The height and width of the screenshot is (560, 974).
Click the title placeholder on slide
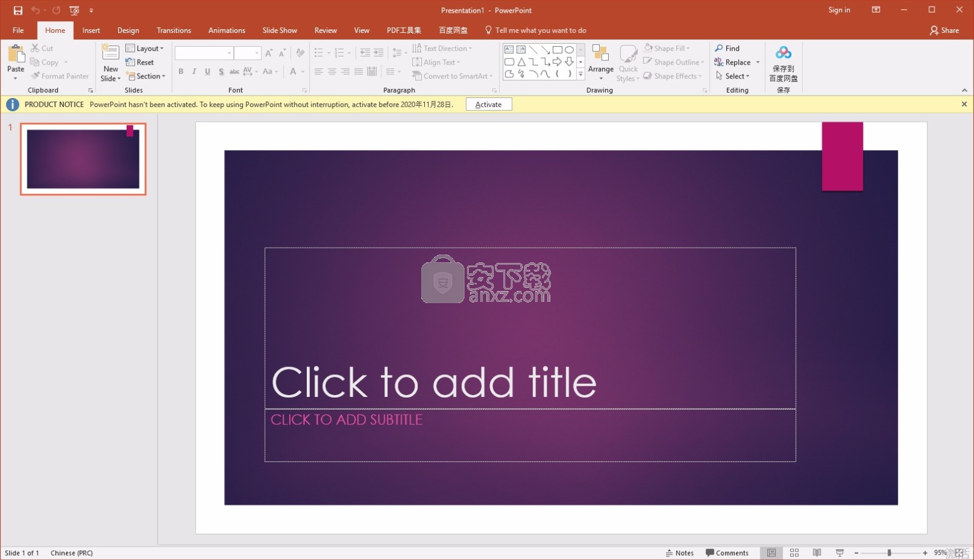click(530, 328)
